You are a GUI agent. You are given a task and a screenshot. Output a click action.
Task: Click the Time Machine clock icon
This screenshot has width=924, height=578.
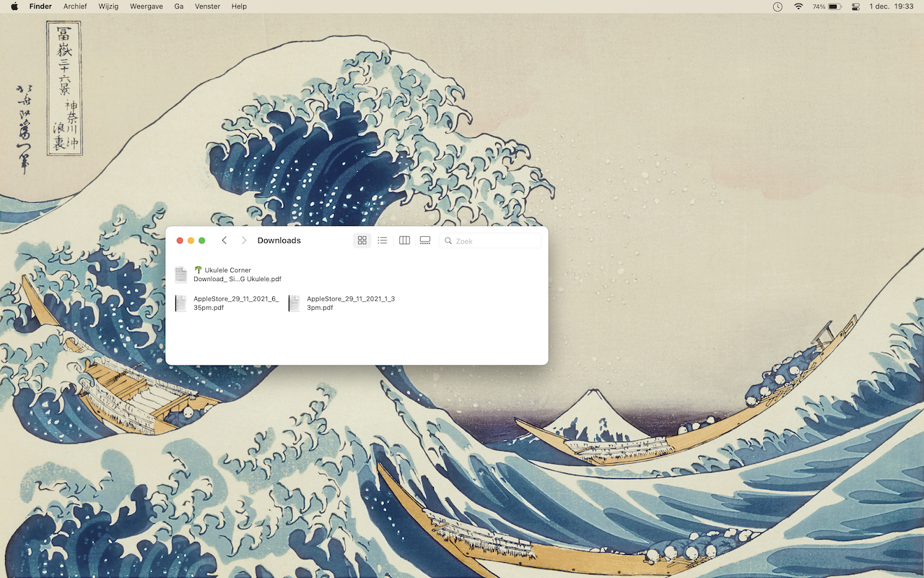tap(777, 7)
